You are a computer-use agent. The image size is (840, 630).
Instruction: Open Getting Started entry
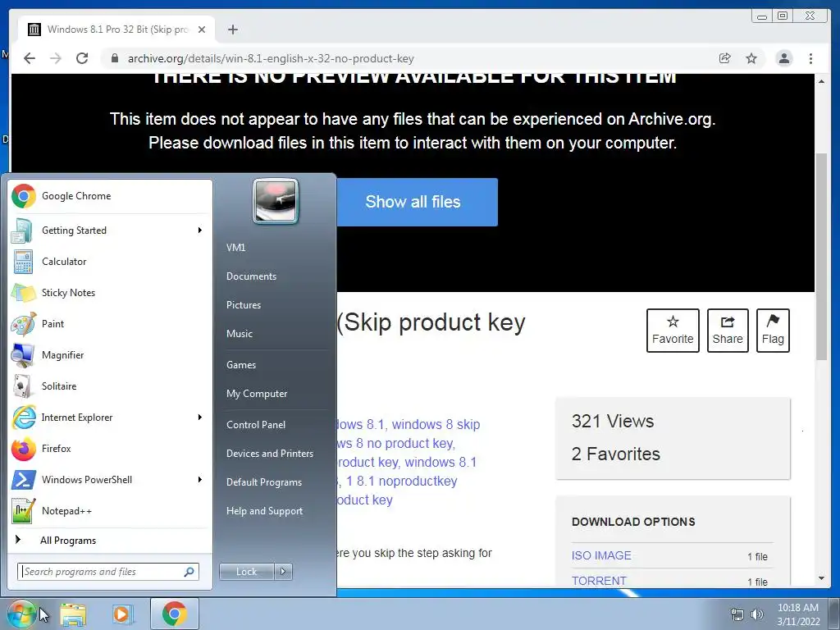[110, 231]
